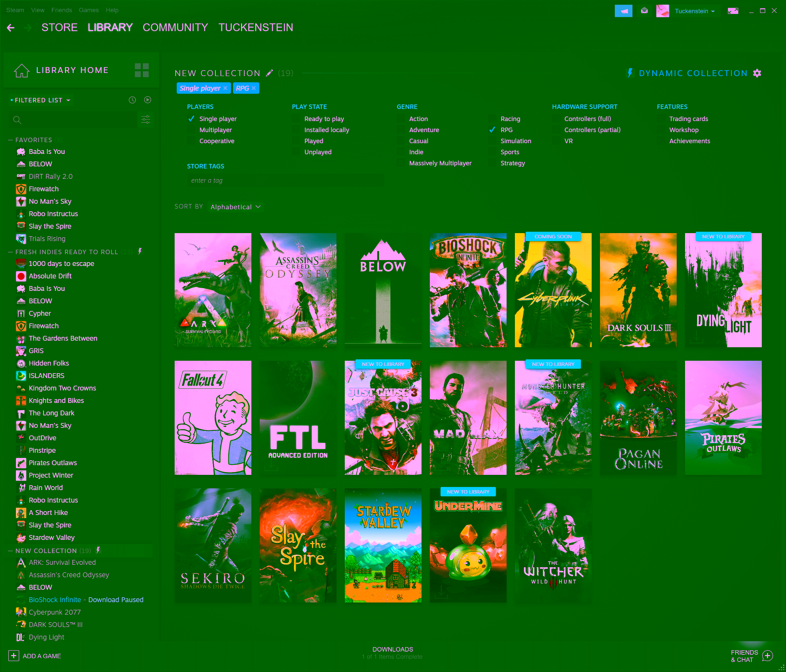Remove the Single player filter tag
Image resolution: width=786 pixels, height=672 pixels.
[x=225, y=88]
